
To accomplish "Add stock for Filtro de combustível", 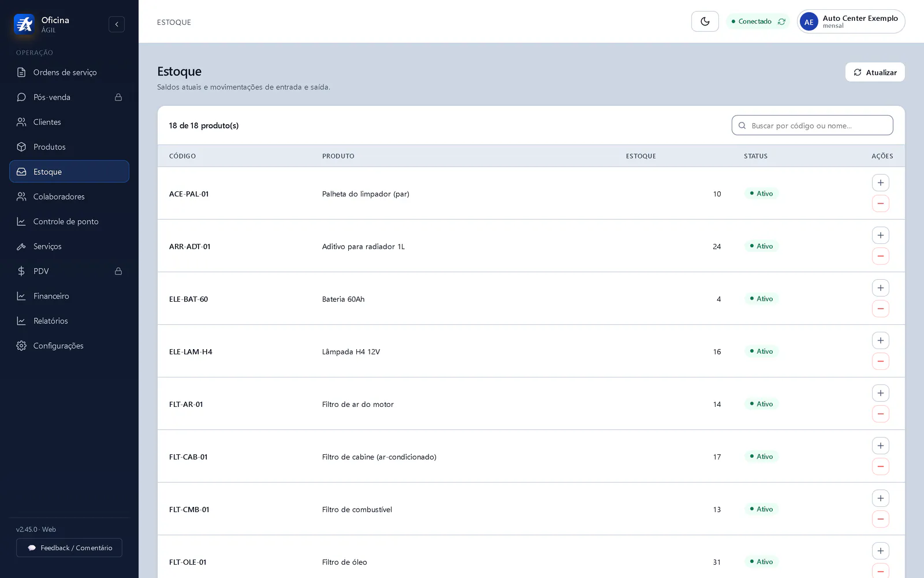I will point(880,498).
